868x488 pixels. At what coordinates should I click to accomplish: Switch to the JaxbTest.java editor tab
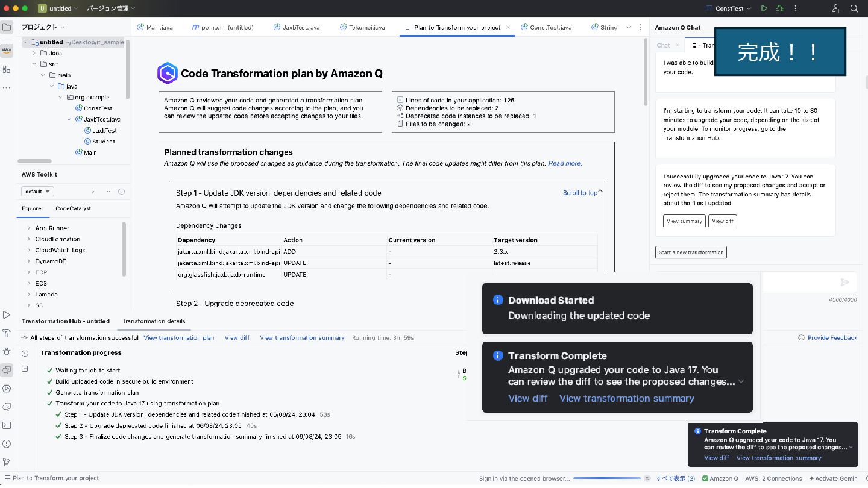click(x=297, y=27)
